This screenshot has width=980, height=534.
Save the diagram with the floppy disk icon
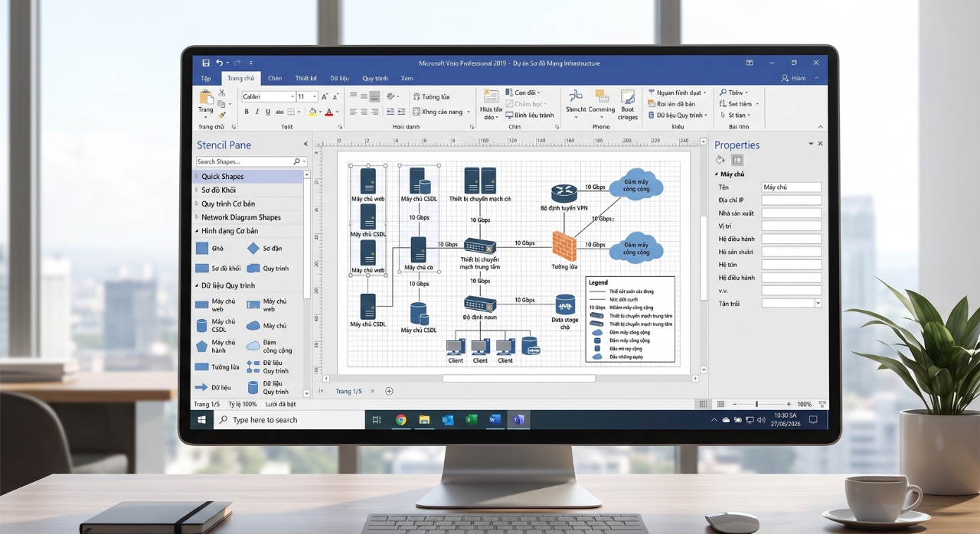206,63
